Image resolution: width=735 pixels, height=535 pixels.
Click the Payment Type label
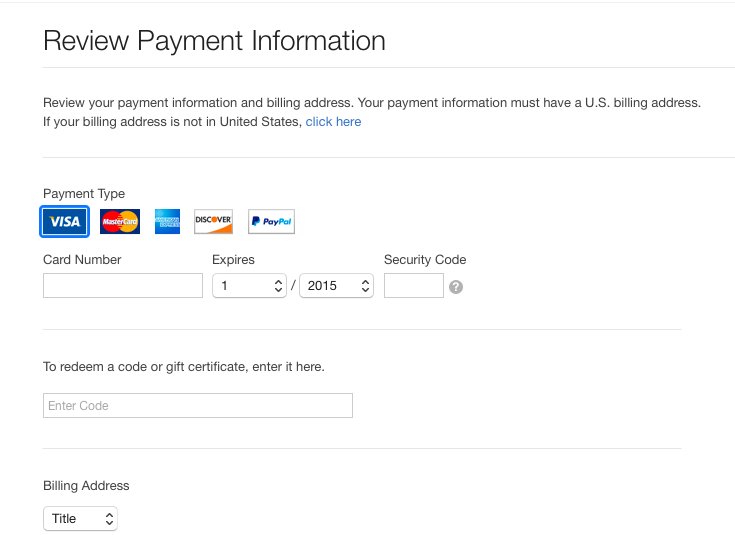pyautogui.click(x=84, y=194)
